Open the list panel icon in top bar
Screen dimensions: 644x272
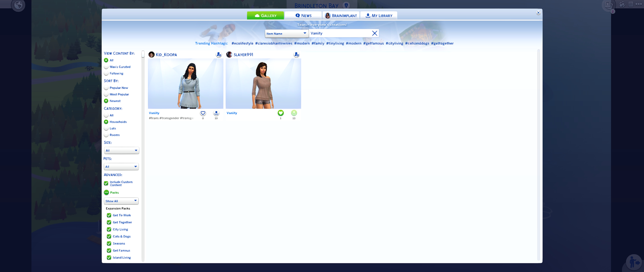[x=631, y=4]
